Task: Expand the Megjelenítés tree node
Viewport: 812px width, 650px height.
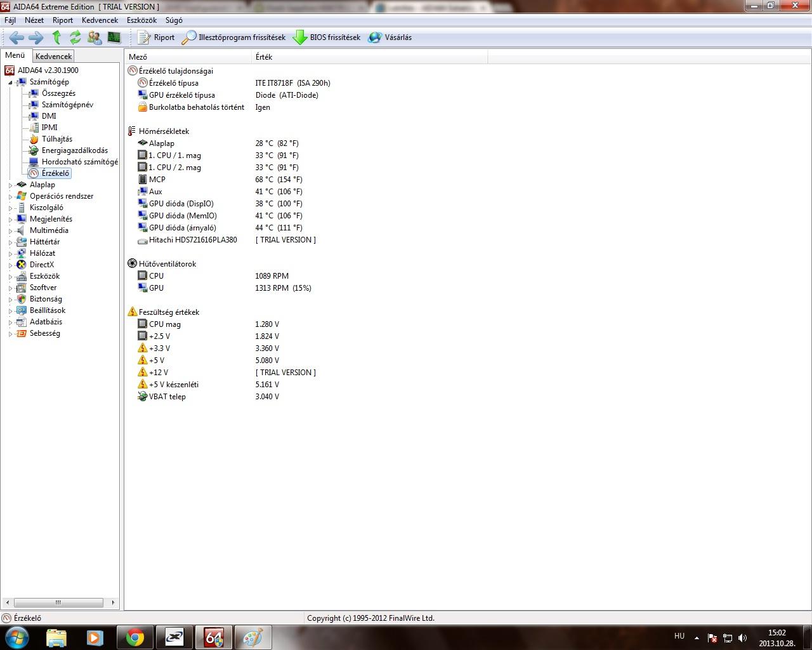Action: tap(10, 220)
